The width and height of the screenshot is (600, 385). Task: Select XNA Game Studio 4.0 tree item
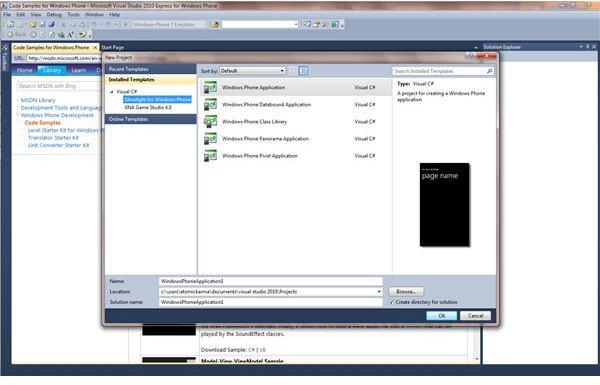coord(148,108)
